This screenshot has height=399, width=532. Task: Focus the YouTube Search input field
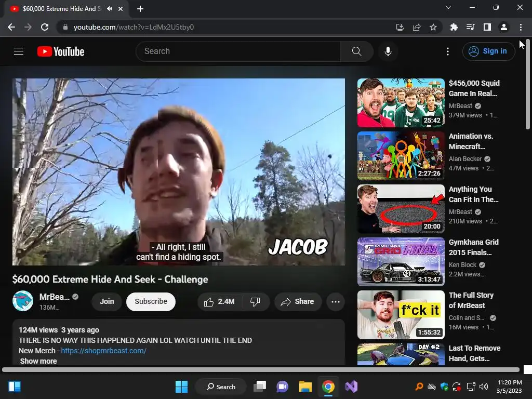(238, 51)
